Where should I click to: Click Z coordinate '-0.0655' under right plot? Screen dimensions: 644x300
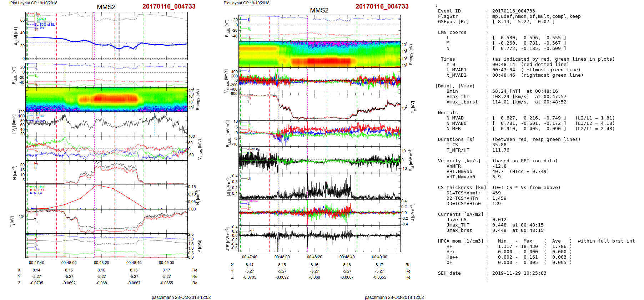tap(379, 278)
